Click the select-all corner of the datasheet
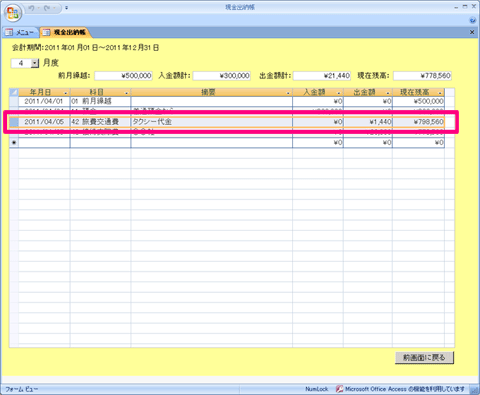 [x=14, y=92]
